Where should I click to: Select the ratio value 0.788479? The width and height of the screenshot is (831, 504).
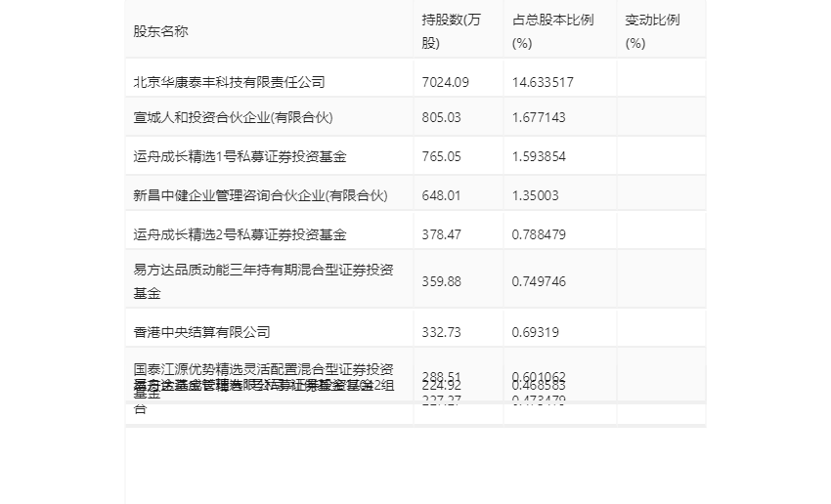click(539, 234)
